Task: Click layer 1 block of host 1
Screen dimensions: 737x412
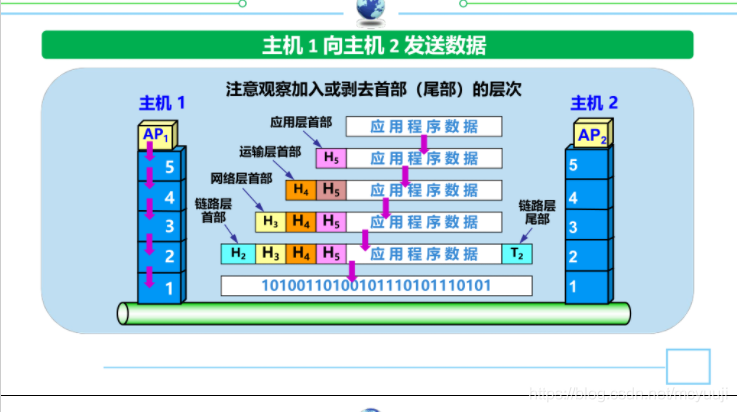Action: (x=162, y=288)
